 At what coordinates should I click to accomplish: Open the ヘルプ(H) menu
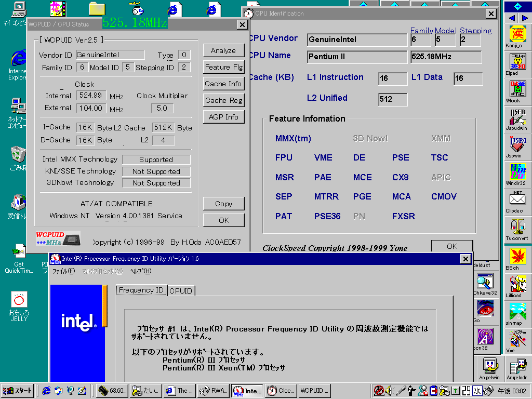pyautogui.click(x=141, y=271)
